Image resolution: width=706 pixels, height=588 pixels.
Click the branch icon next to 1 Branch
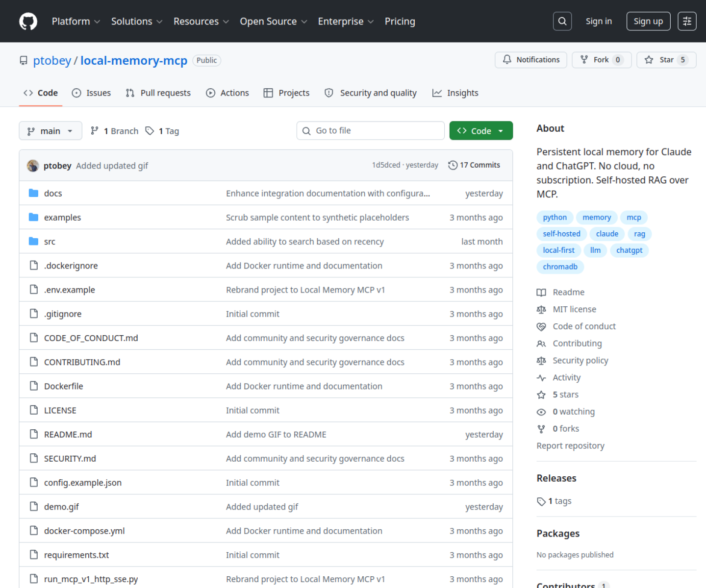(95, 130)
